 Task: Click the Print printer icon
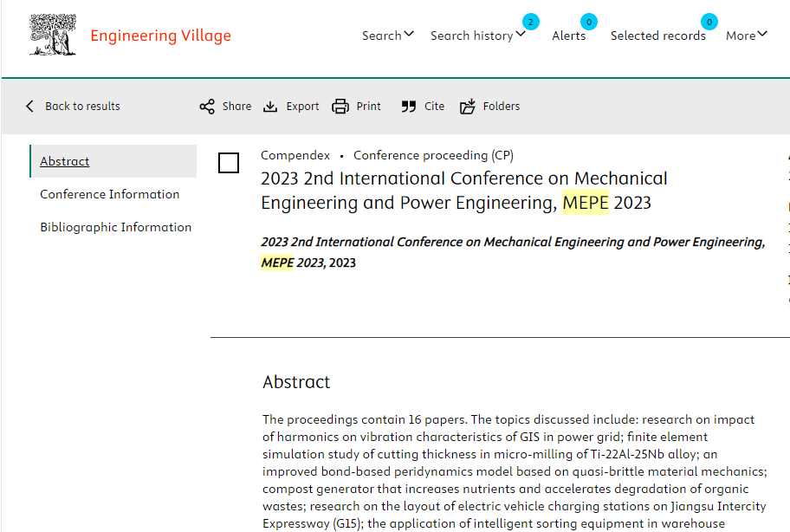click(x=340, y=107)
